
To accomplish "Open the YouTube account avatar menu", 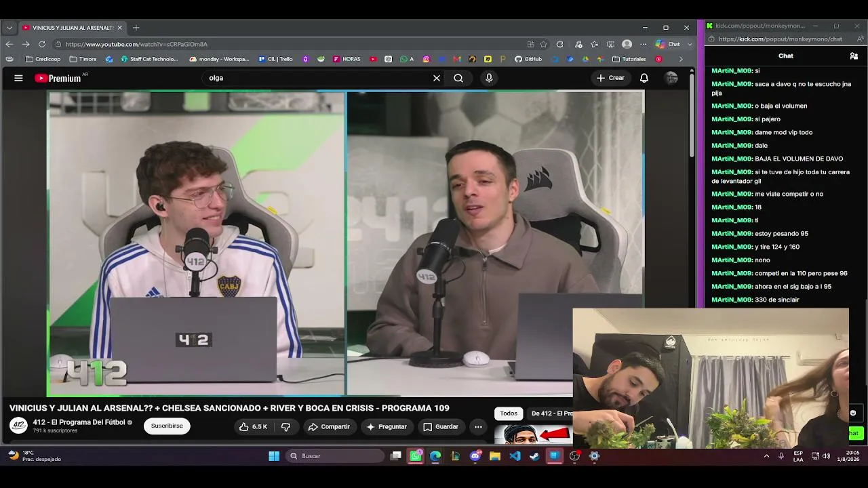I will click(x=671, y=78).
